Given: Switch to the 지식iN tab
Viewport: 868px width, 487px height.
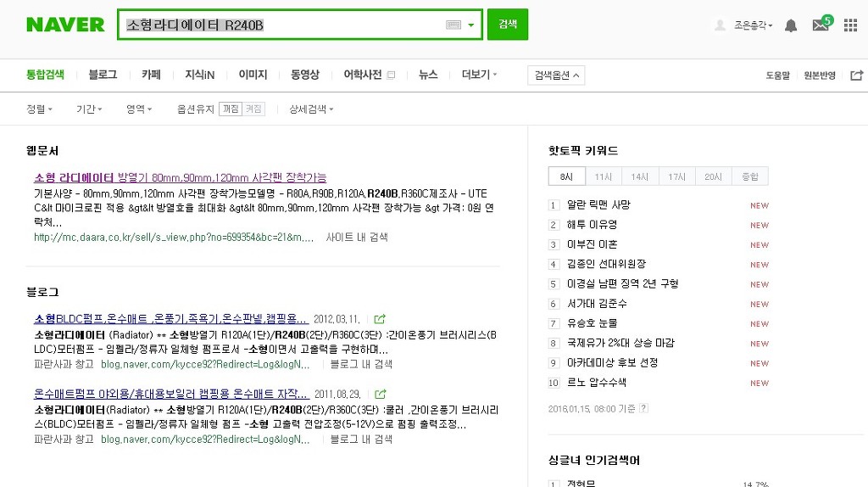Looking at the screenshot, I should tap(200, 75).
